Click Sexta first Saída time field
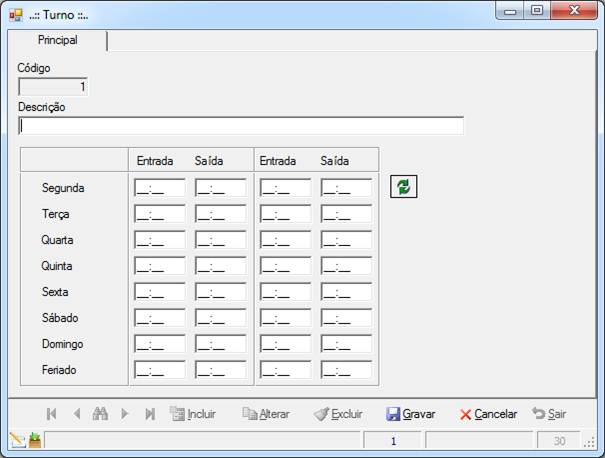The height and width of the screenshot is (458, 605). [x=220, y=292]
